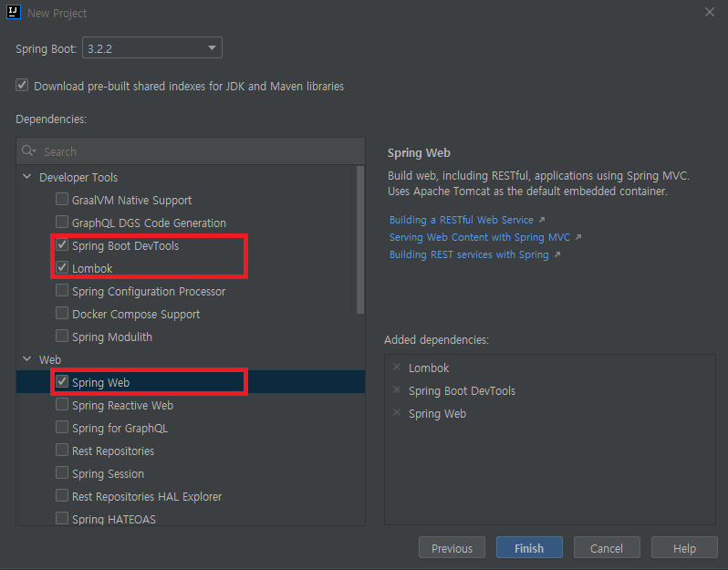Click the search magnifier icon in dependencies
Image resolution: width=728 pixels, height=570 pixels.
point(28,150)
